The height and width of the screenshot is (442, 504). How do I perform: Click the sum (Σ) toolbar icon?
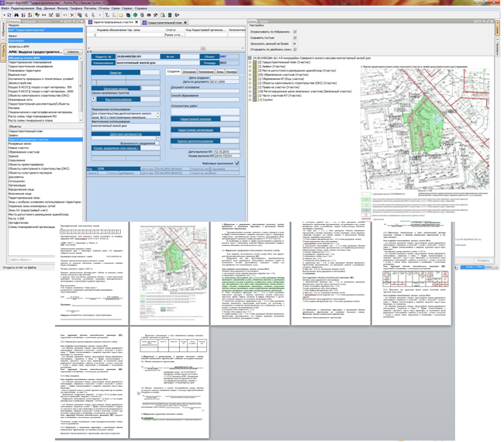[106, 15]
